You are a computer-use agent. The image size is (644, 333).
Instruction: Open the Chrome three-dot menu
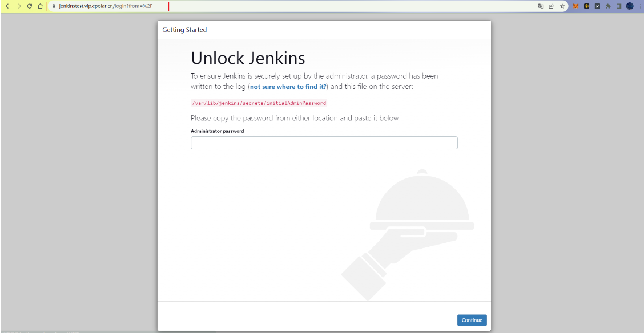639,6
